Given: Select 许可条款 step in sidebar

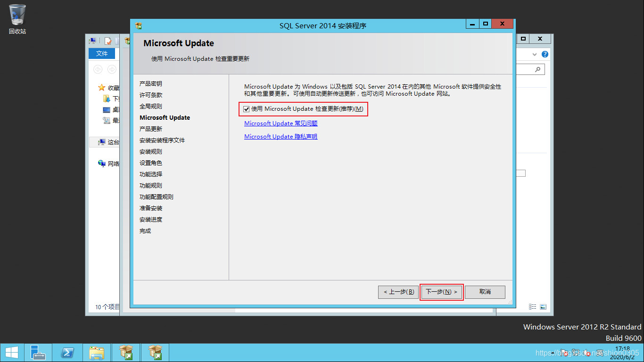Looking at the screenshot, I should click(x=151, y=95).
